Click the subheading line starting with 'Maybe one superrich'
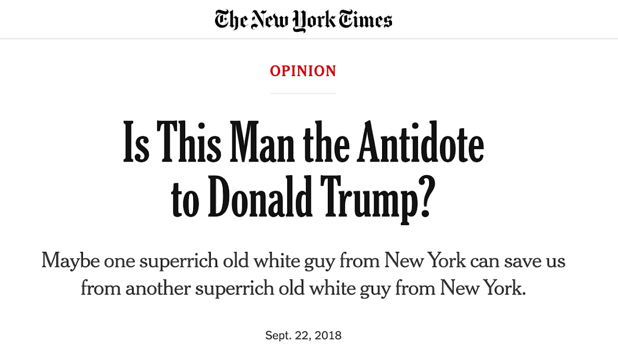The width and height of the screenshot is (618, 364). coord(303,260)
